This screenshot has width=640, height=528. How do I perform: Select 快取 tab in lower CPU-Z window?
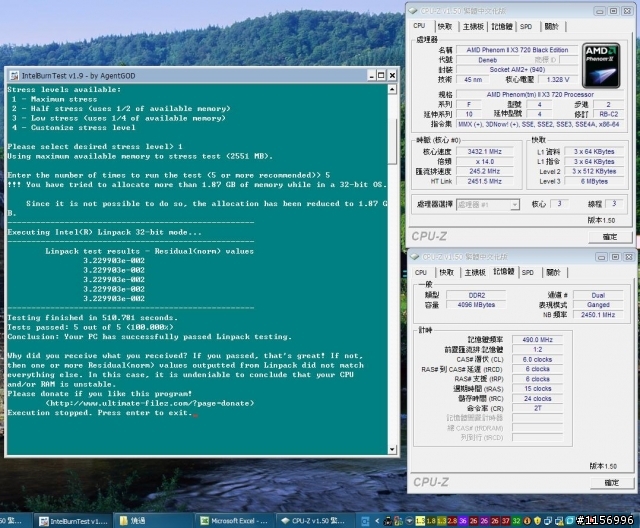447,273
